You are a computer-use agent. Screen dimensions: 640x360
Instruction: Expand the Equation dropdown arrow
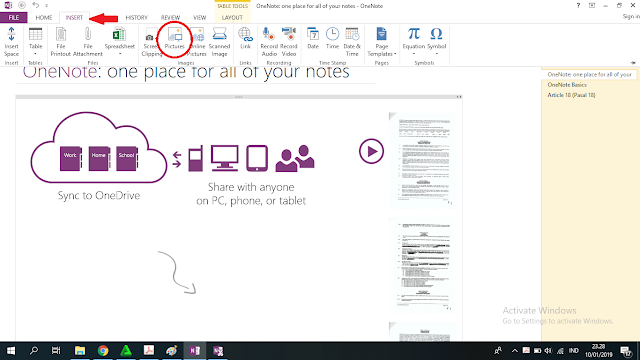point(413,54)
